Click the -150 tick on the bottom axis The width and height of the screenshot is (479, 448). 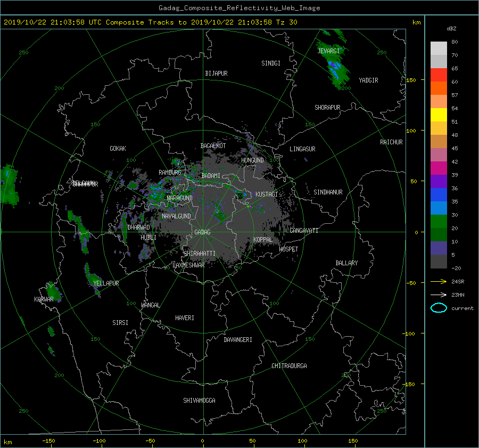[x=48, y=441]
